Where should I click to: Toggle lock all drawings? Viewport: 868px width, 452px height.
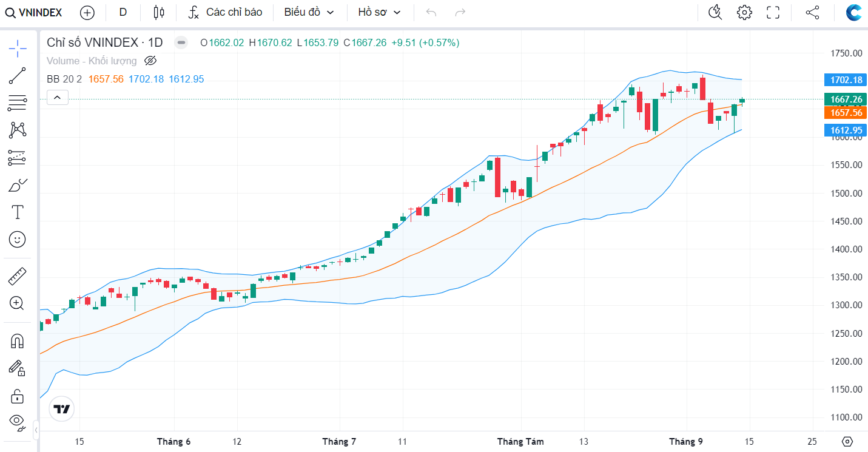pos(18,397)
